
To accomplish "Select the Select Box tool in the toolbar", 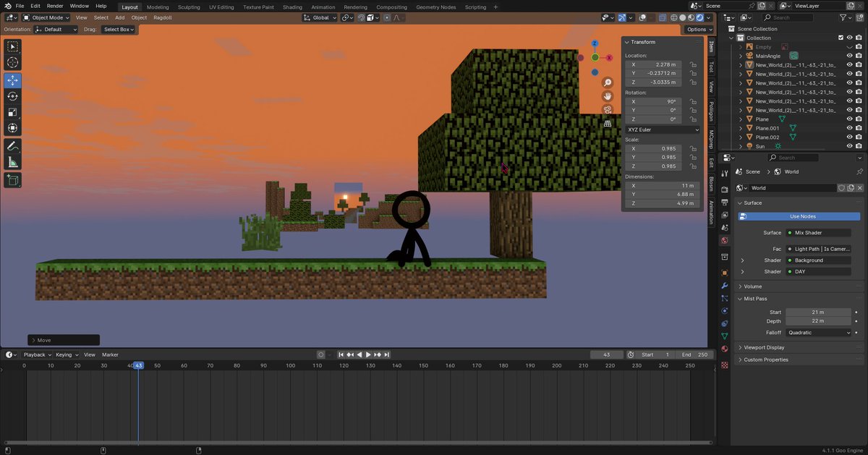I will 13,46.
